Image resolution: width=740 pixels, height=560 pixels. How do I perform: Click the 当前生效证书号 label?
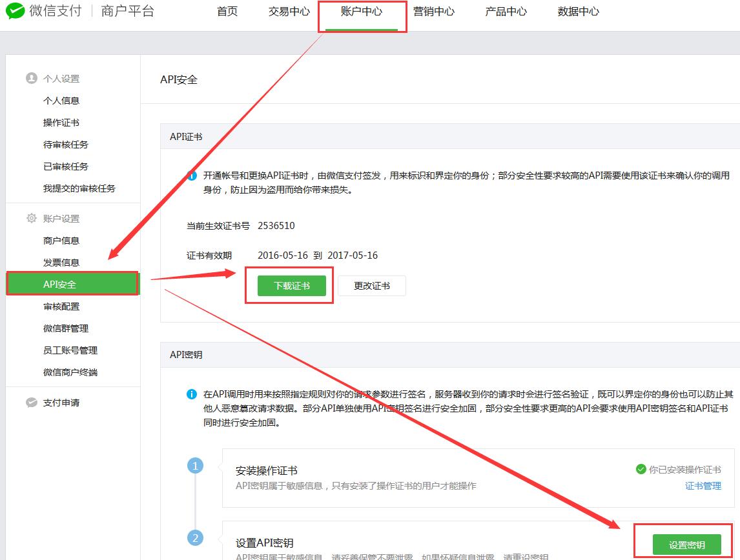[x=218, y=226]
